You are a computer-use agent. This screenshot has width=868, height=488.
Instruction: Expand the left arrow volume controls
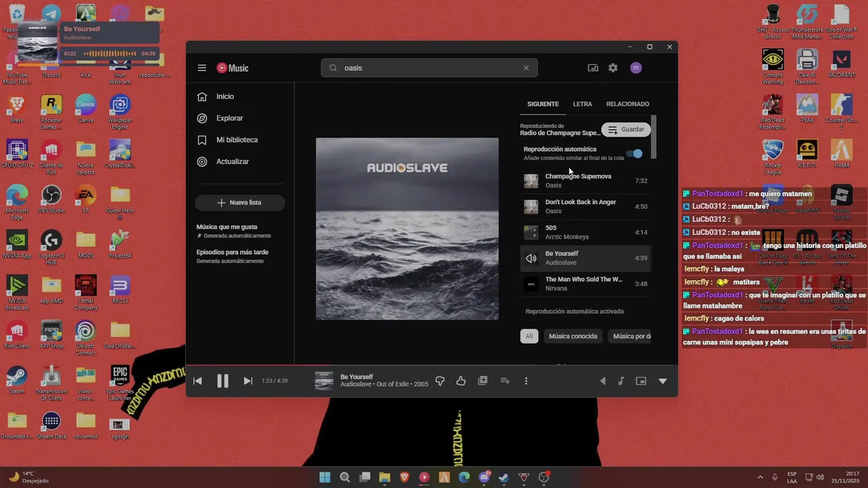point(602,381)
